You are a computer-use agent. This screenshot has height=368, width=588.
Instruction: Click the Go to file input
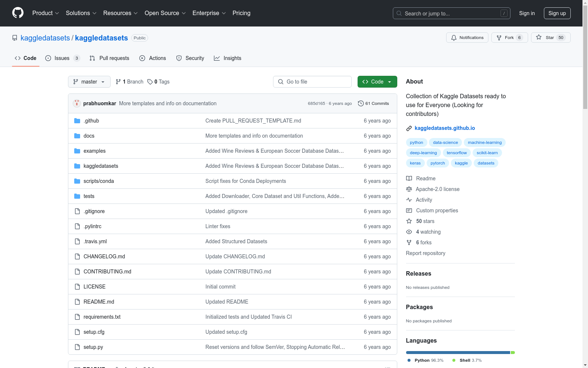pyautogui.click(x=312, y=82)
